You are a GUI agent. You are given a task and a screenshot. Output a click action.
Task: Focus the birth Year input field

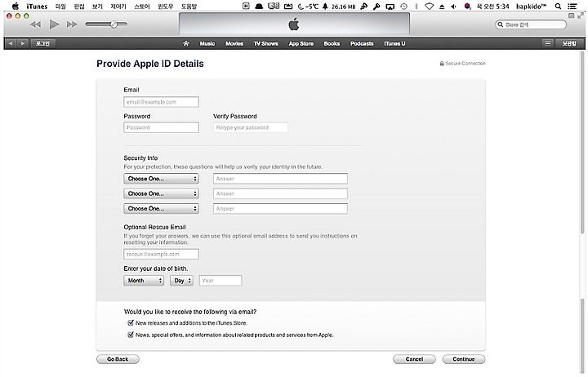click(x=220, y=281)
